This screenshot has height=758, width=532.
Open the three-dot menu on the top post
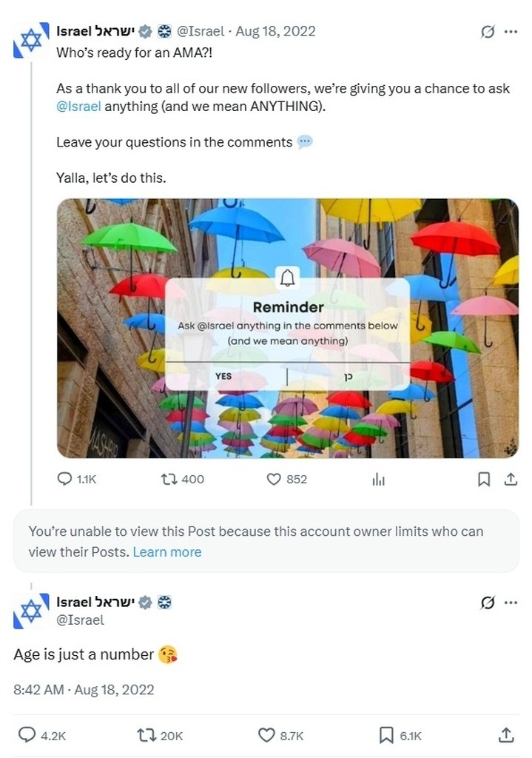coord(511,32)
